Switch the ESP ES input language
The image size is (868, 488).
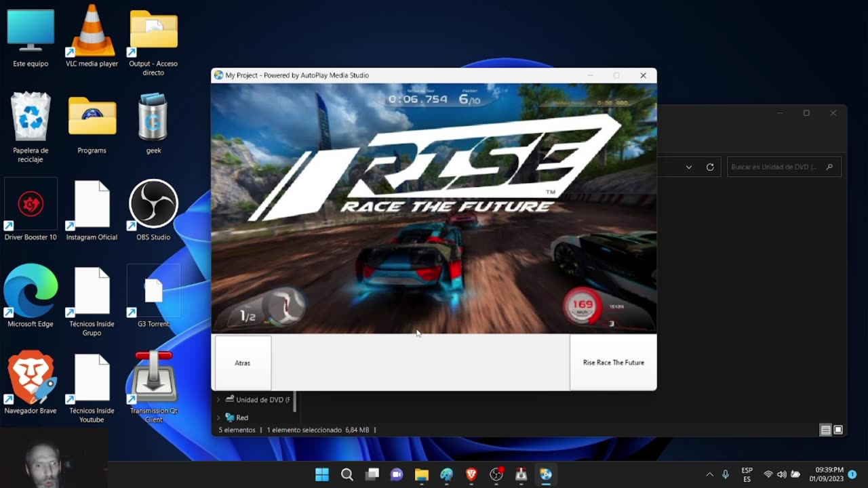[747, 474]
